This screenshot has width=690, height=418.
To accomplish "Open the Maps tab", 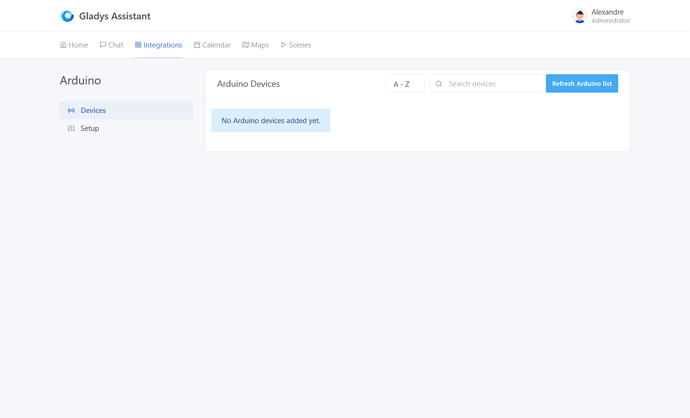I will tap(256, 45).
